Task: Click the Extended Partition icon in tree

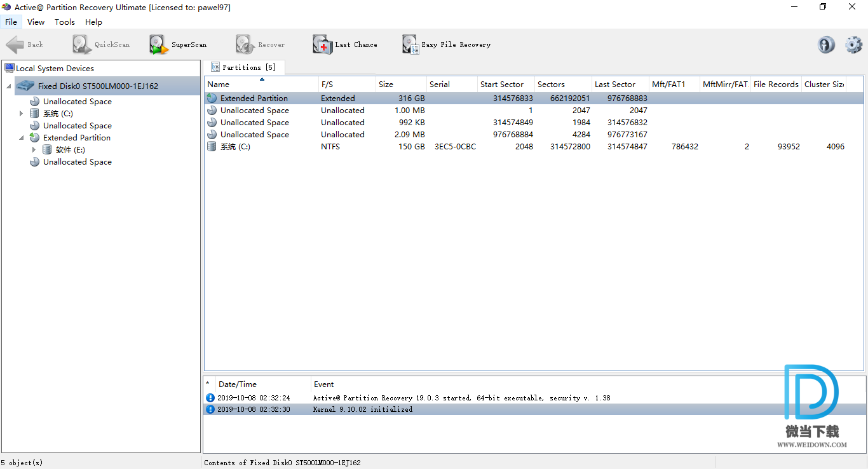Action: (34, 137)
